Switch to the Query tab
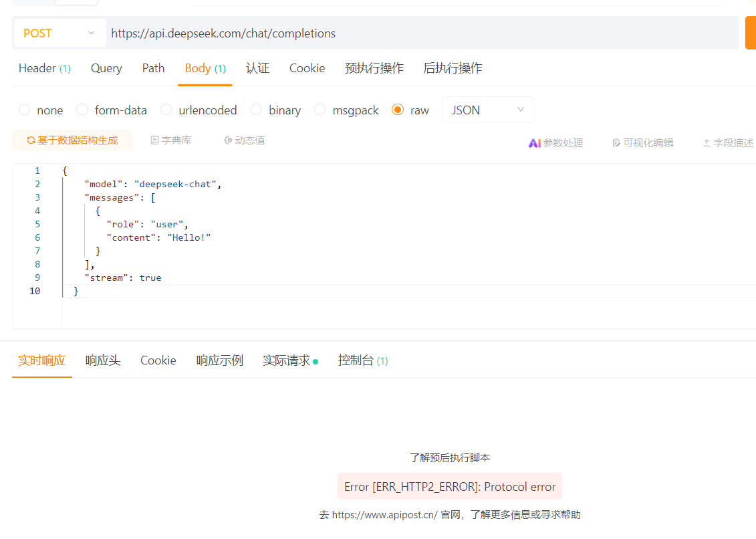This screenshot has width=756, height=539. (x=106, y=68)
